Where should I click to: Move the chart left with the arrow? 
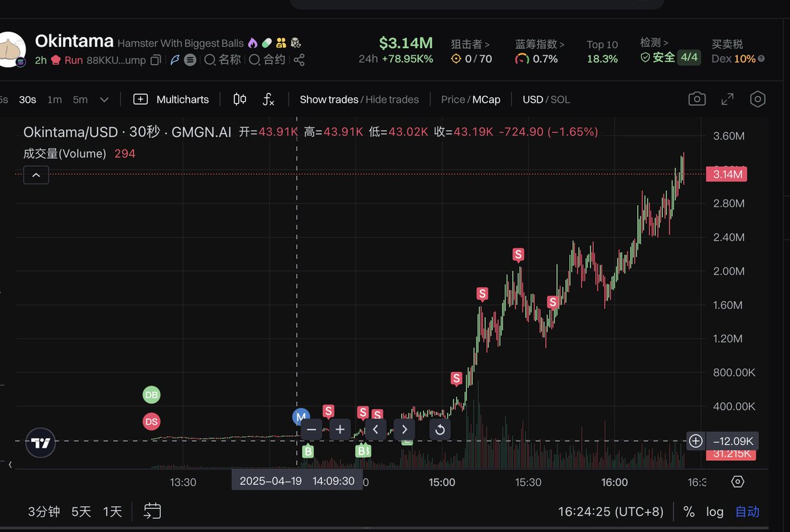point(375,429)
